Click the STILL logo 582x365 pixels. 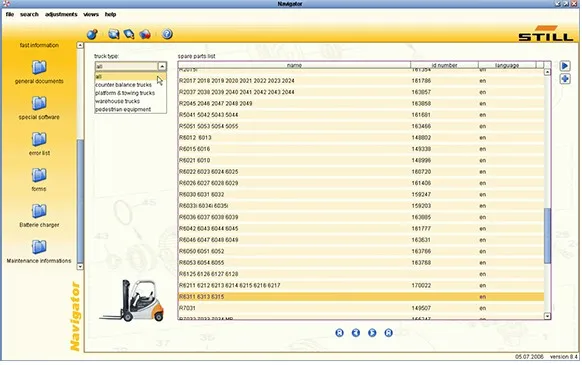pyautogui.click(x=546, y=33)
